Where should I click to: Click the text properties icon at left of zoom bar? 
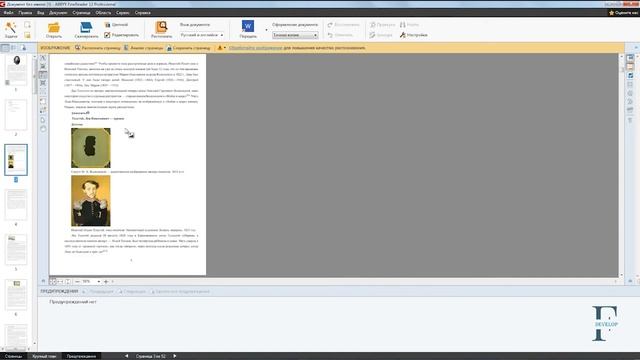click(43, 281)
